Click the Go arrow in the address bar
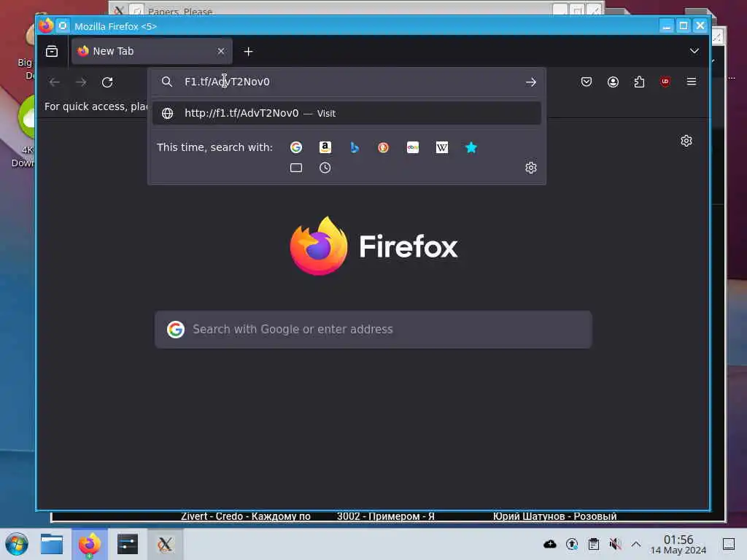 click(531, 82)
